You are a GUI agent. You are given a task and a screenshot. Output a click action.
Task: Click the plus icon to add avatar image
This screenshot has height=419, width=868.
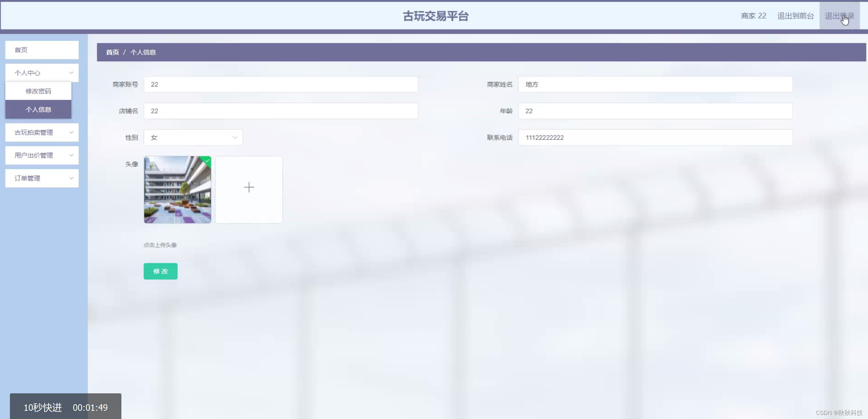click(249, 187)
